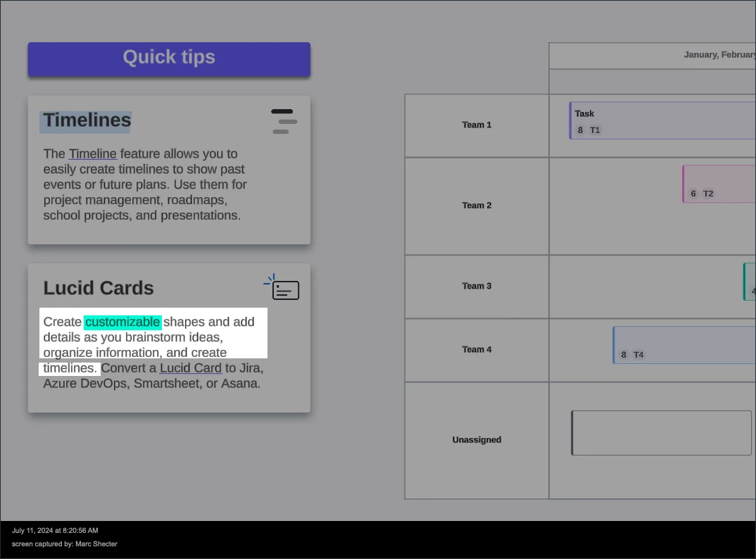Screen dimensions: 756x559
Task: Select the Team 4 row label
Action: pos(477,350)
